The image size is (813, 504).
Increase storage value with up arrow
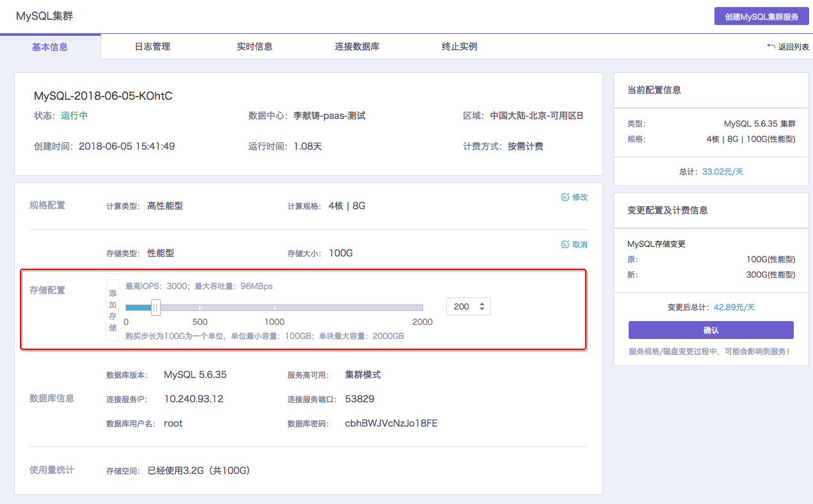pyautogui.click(x=481, y=303)
